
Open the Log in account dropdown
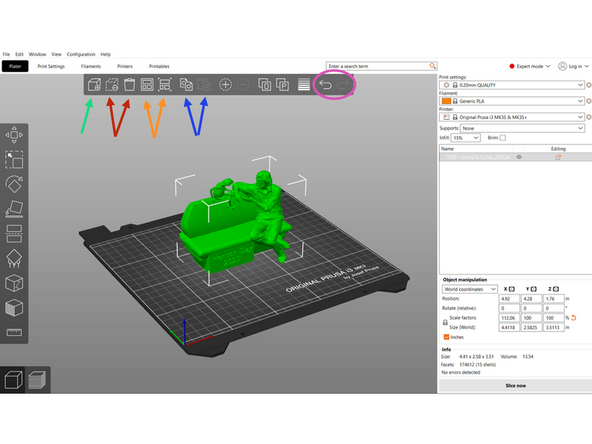(x=573, y=66)
